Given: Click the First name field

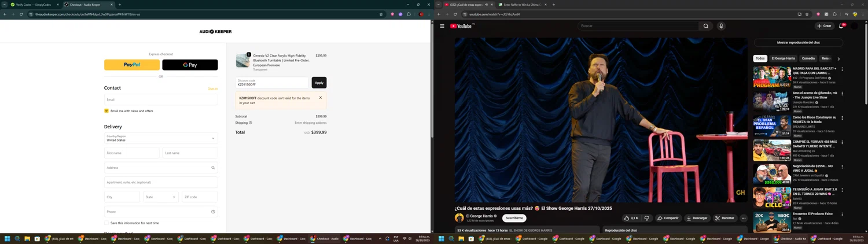Looking at the screenshot, I should pyautogui.click(x=132, y=153).
